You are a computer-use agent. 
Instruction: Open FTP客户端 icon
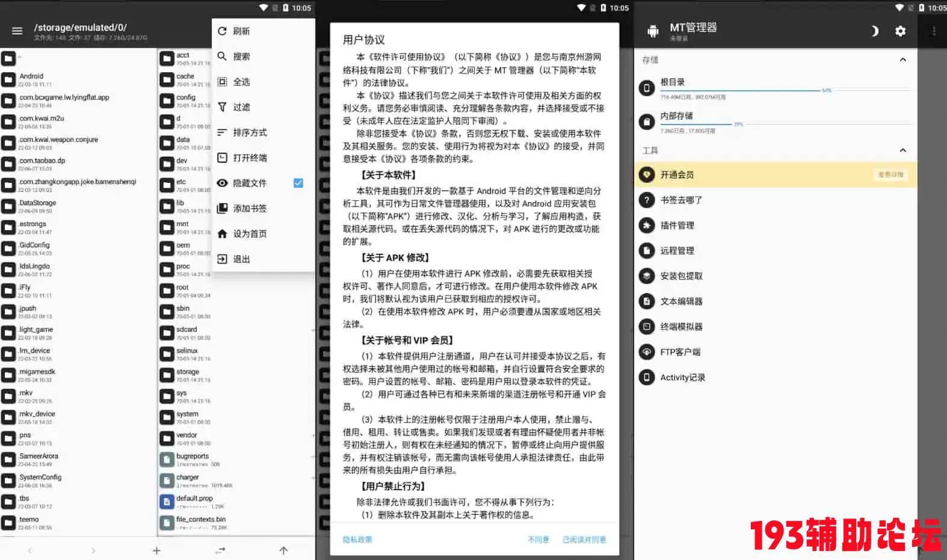(x=647, y=352)
